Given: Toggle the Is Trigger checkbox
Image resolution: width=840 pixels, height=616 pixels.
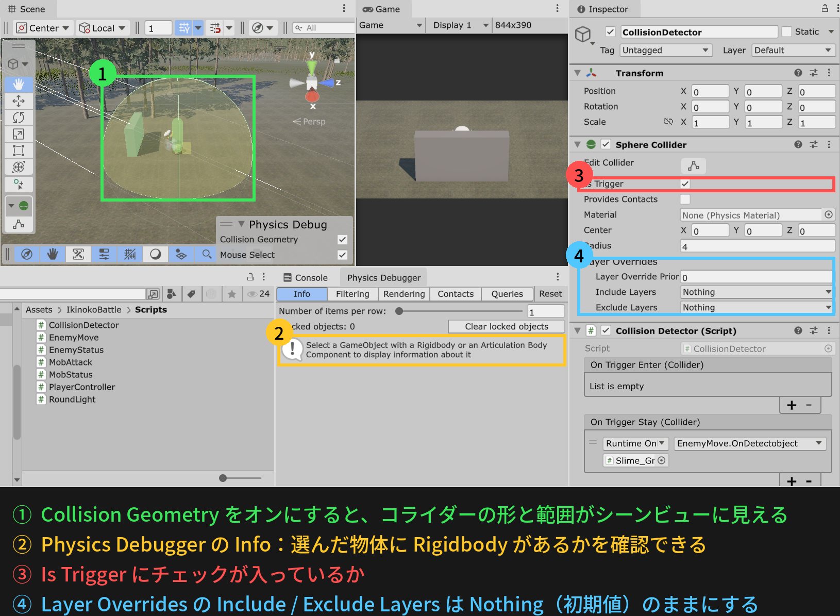Looking at the screenshot, I should (685, 184).
